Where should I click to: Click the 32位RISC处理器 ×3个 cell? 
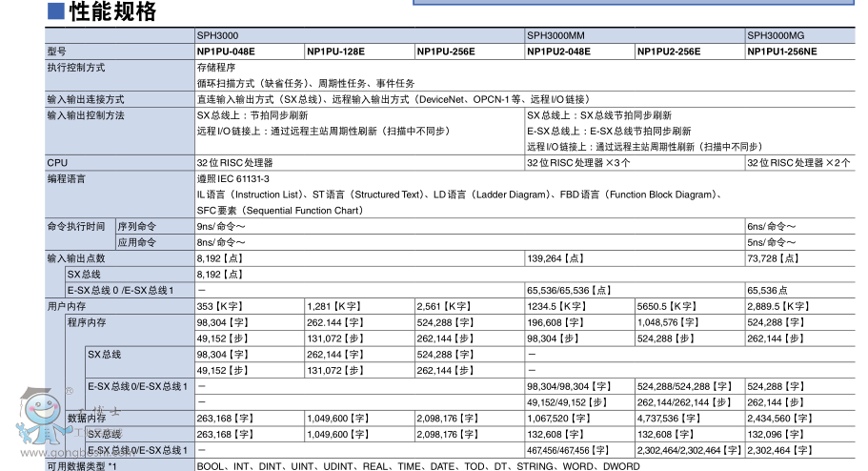point(578,163)
